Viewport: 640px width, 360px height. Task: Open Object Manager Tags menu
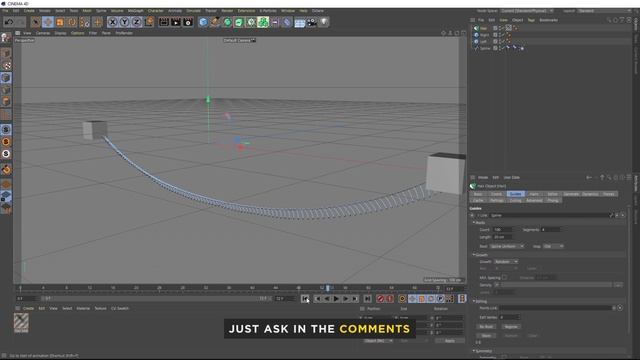(531, 20)
